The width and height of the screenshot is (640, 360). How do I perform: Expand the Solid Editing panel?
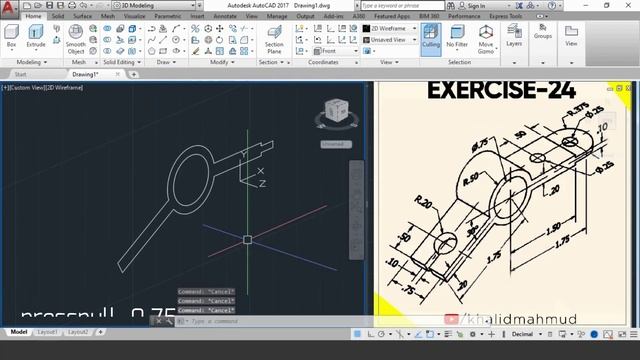coord(122,62)
